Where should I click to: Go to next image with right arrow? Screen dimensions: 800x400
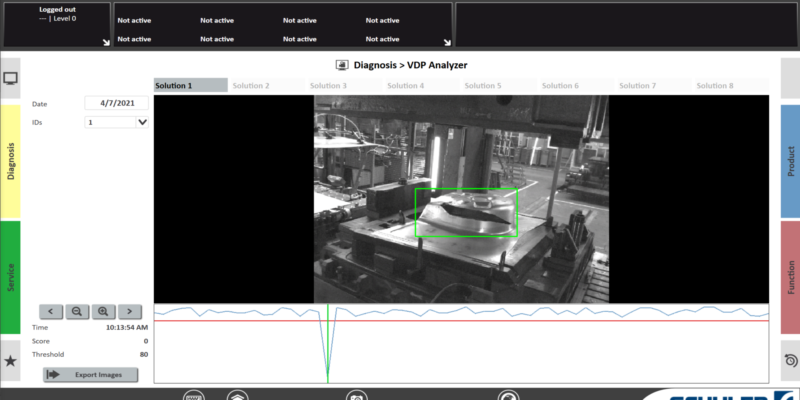[x=130, y=311]
